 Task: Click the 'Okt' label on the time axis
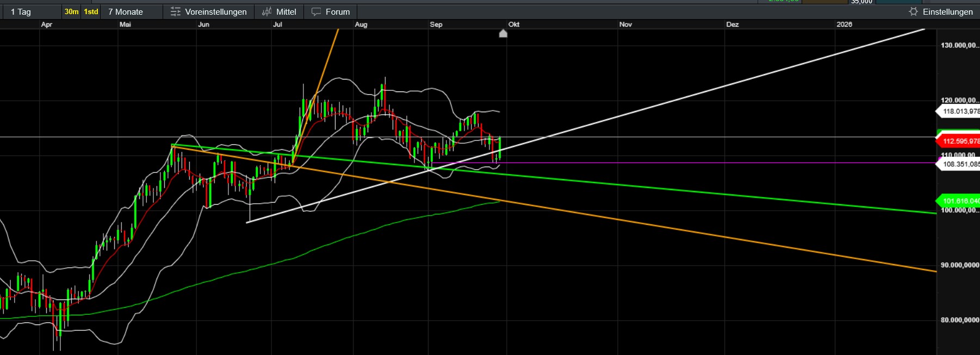pos(514,25)
